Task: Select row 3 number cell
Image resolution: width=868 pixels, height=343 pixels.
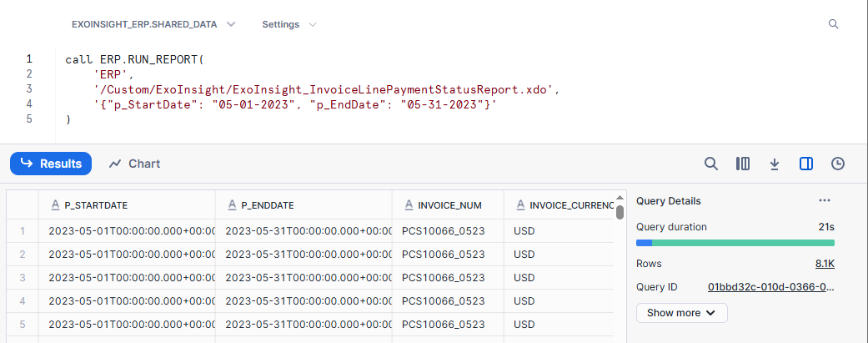Action: (23, 277)
